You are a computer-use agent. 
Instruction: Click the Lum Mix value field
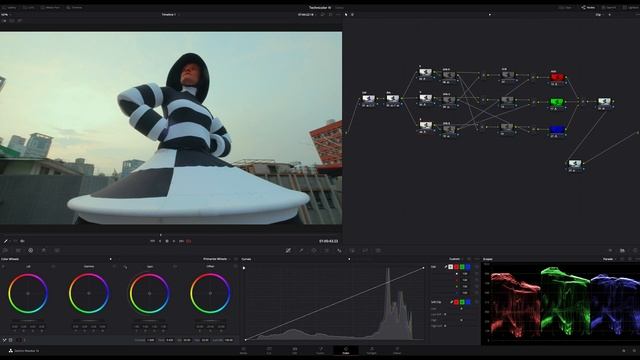229,340
